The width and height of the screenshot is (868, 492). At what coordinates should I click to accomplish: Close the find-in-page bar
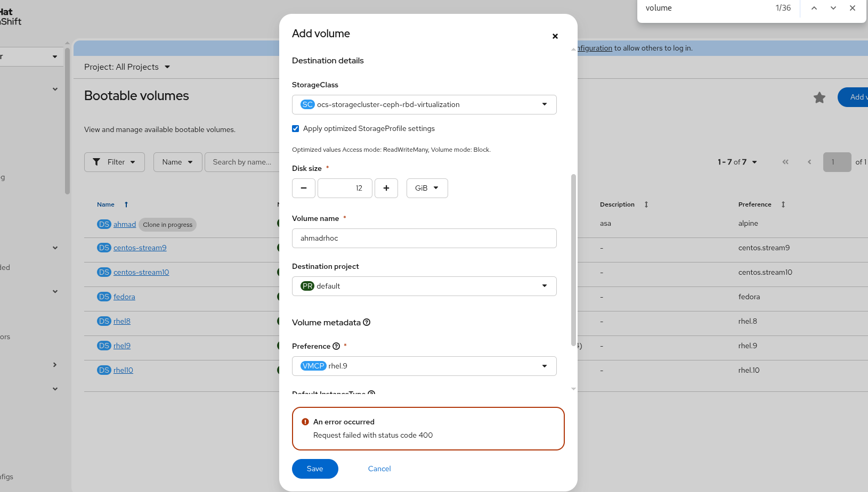[853, 8]
